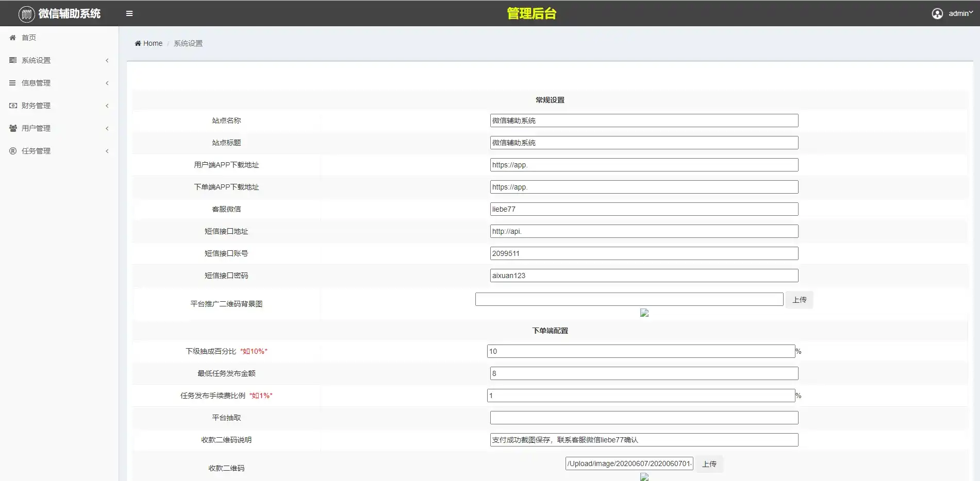Focus the 客服微信 input with liebe77
The width and height of the screenshot is (980, 481).
(644, 209)
